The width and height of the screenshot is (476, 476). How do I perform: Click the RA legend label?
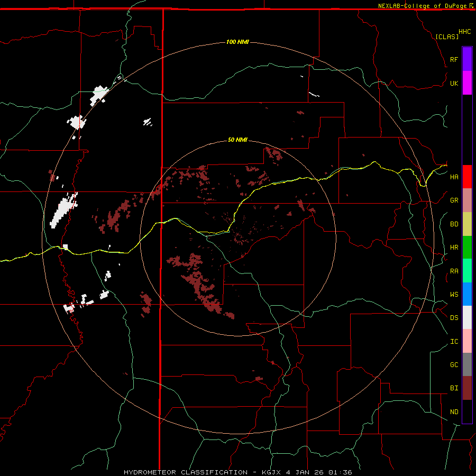454,271
